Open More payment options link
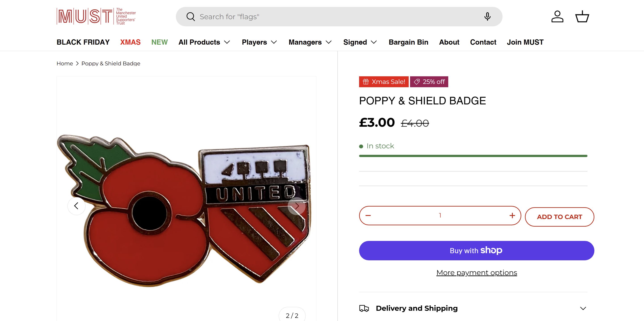The height and width of the screenshot is (321, 644). 476,273
